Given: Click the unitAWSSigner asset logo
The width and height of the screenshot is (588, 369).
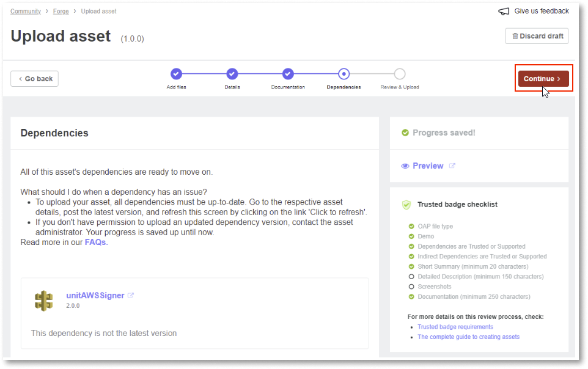Looking at the screenshot, I should [x=44, y=301].
